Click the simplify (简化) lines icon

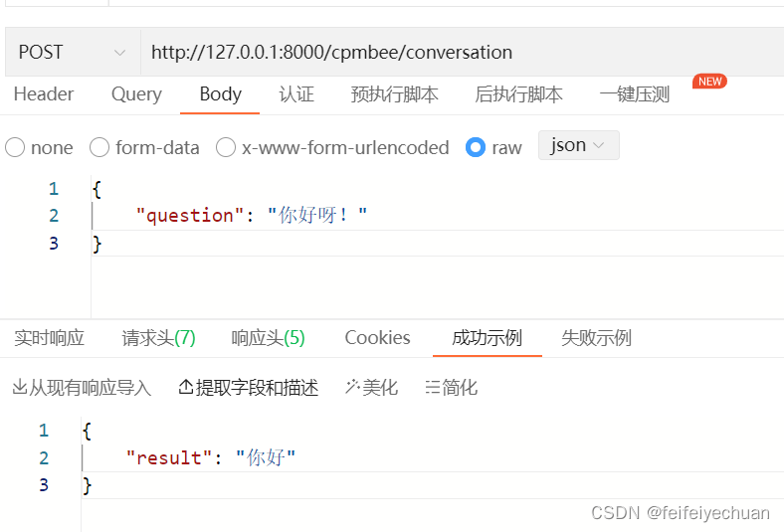tap(433, 387)
